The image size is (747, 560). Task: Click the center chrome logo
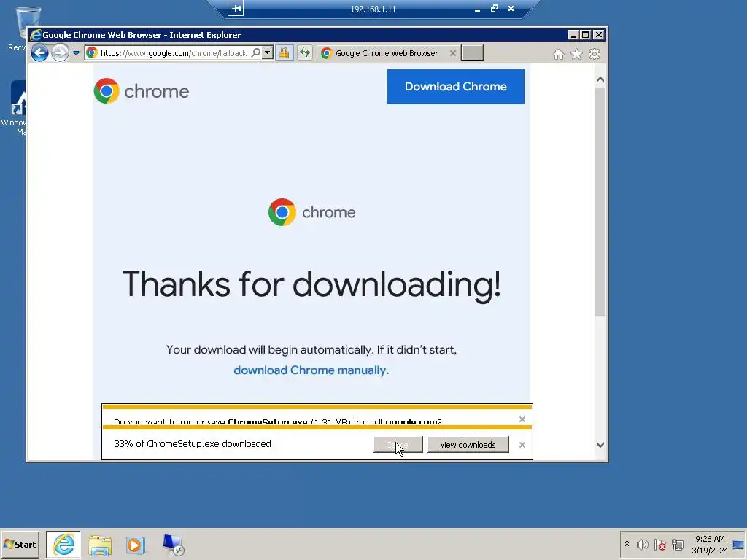311,212
